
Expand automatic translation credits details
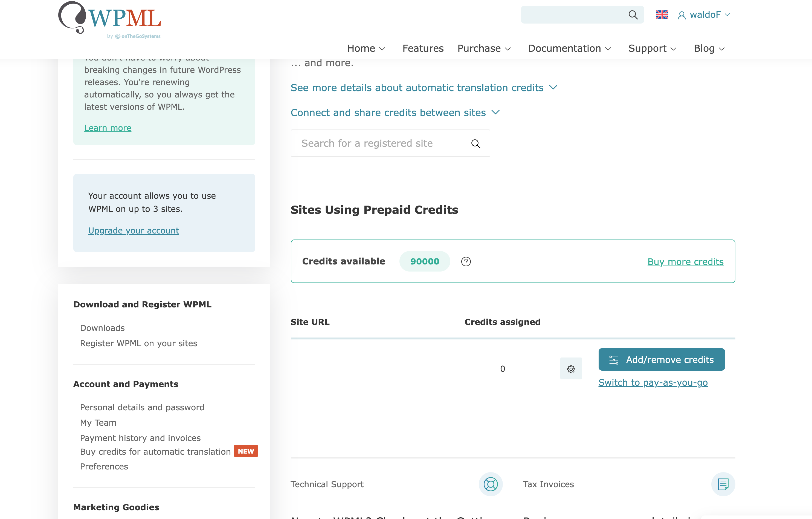click(424, 88)
